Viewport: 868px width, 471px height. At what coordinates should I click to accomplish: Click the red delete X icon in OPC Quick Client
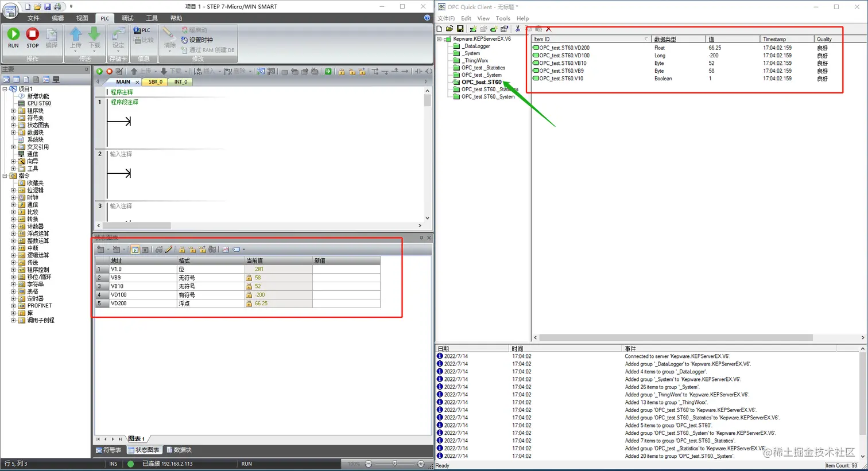549,29
